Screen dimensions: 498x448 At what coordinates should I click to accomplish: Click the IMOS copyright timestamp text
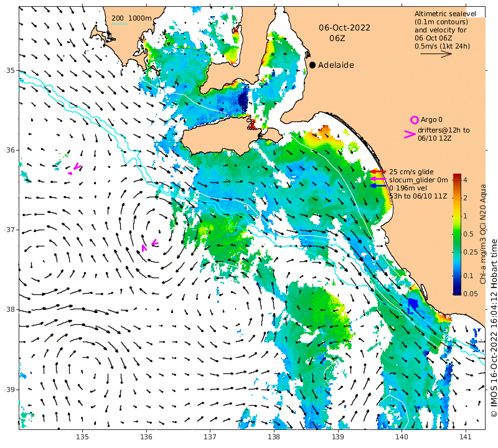pos(494,328)
